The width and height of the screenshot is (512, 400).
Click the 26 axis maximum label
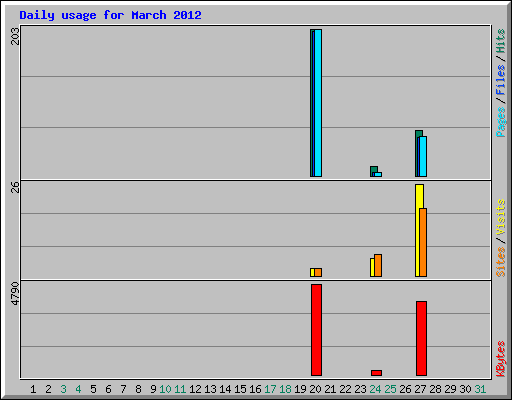point(15,187)
